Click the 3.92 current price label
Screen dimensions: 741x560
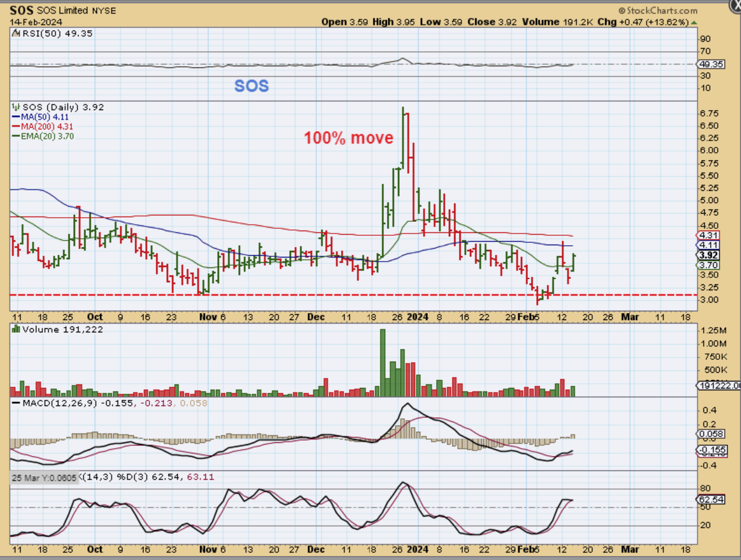708,255
